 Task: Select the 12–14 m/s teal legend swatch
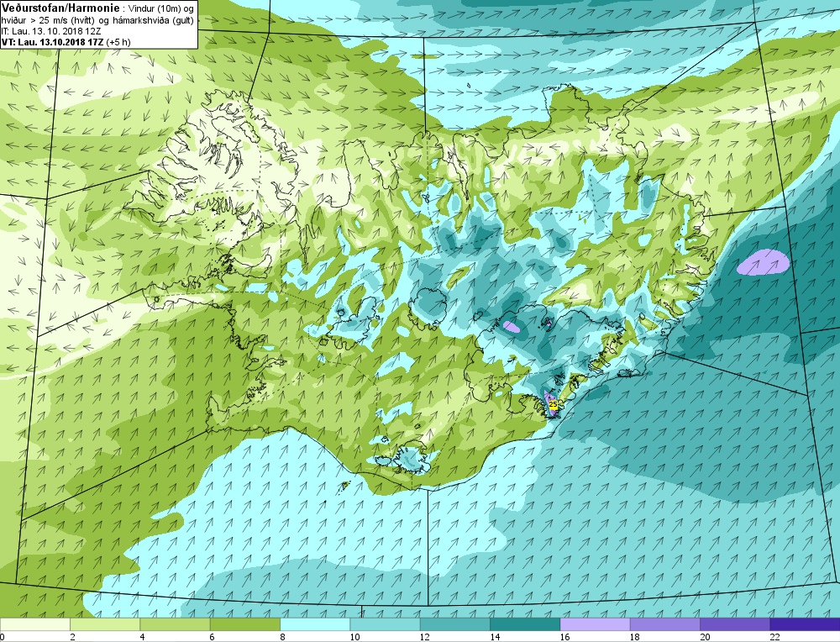coord(454,624)
